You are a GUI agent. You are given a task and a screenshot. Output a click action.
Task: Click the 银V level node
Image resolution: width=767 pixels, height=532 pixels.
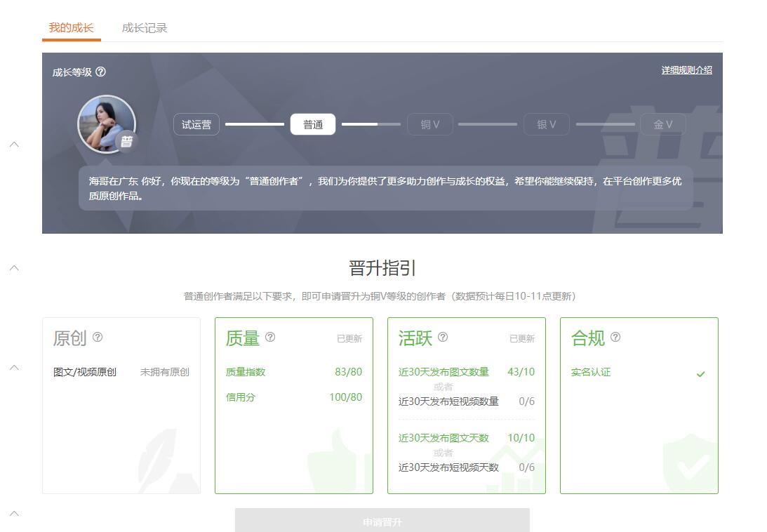[547, 124]
